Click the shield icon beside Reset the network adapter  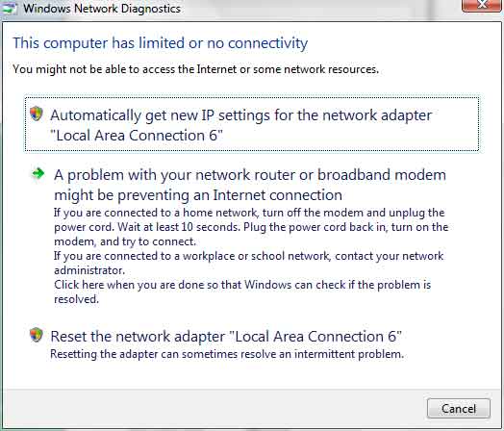[x=36, y=335]
